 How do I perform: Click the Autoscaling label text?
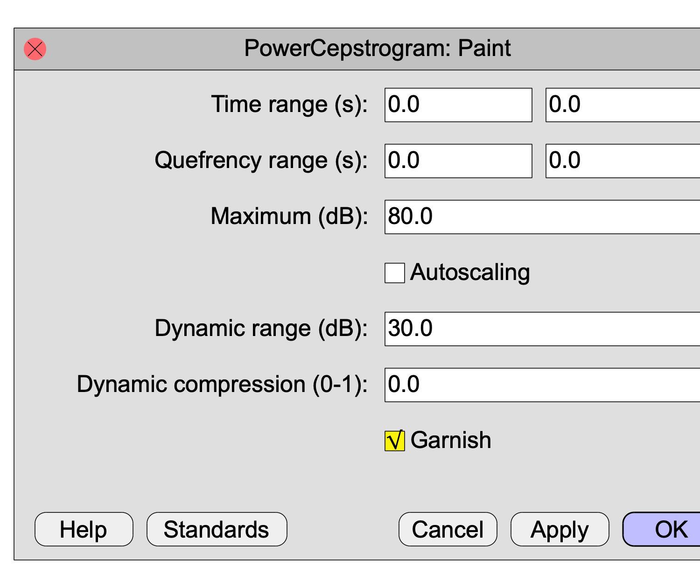click(470, 273)
